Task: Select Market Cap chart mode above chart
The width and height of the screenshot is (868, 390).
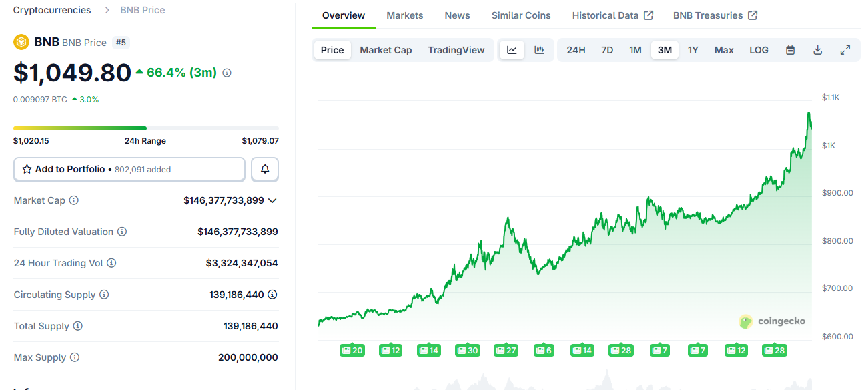Action: (x=386, y=50)
